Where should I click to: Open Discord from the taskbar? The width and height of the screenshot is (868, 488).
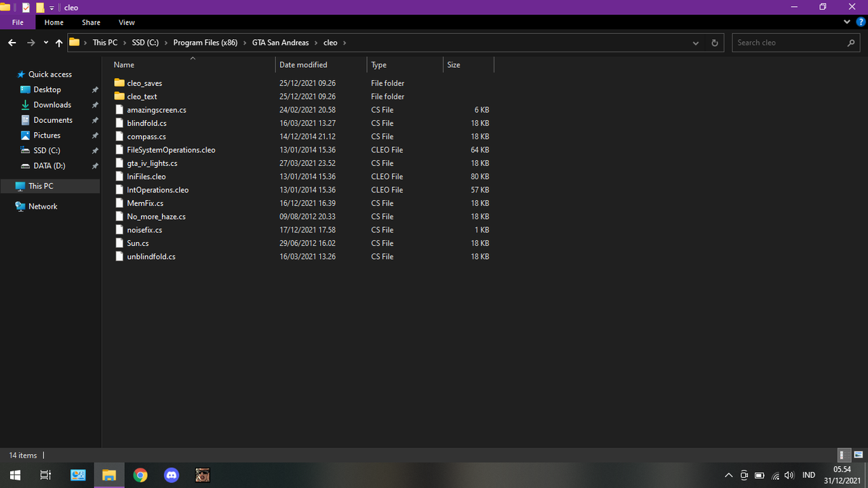click(x=172, y=475)
